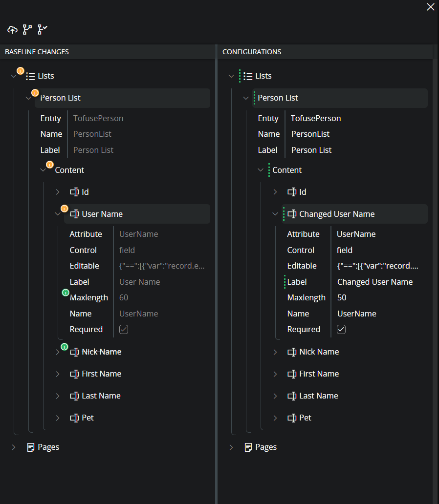Click the branch icon in toolbar

click(27, 30)
